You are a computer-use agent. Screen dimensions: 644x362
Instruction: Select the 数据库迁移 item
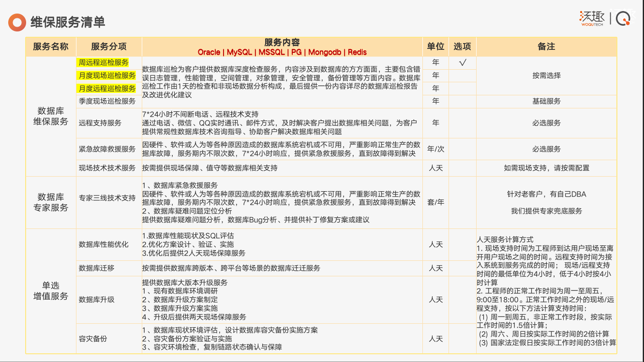click(96, 268)
